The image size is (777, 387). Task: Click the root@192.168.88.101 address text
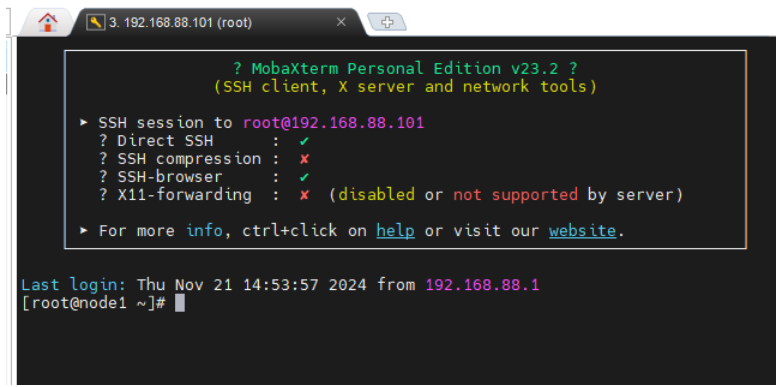333,123
